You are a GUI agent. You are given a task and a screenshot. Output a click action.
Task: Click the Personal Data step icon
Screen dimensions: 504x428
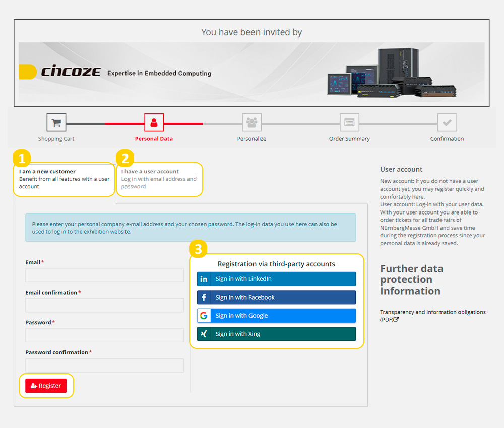154,122
